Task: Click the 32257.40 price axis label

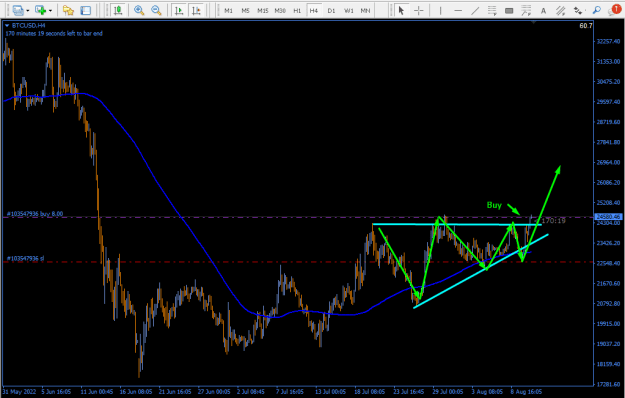Action: 608,41
